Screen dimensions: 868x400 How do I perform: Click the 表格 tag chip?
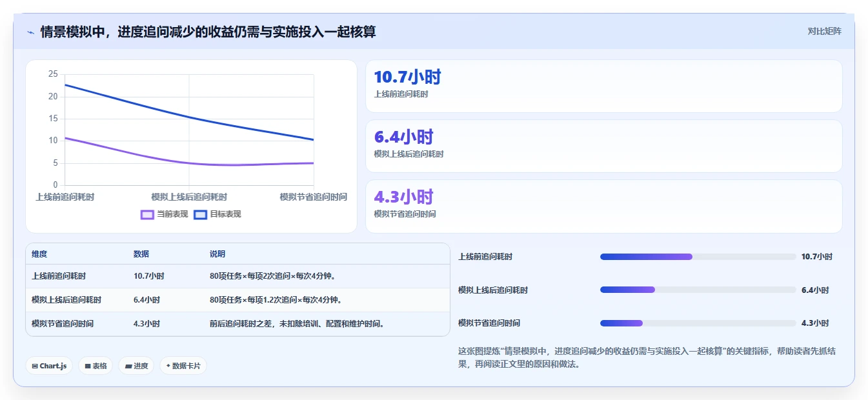tap(96, 366)
